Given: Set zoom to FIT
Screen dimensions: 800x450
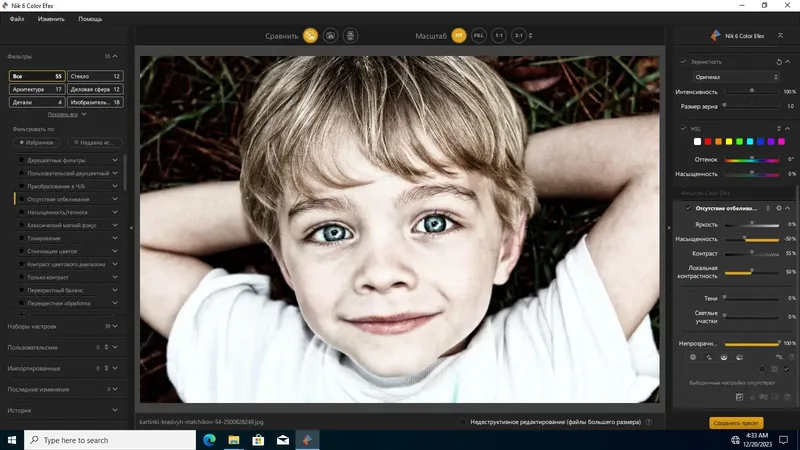Looking at the screenshot, I should coord(459,36).
